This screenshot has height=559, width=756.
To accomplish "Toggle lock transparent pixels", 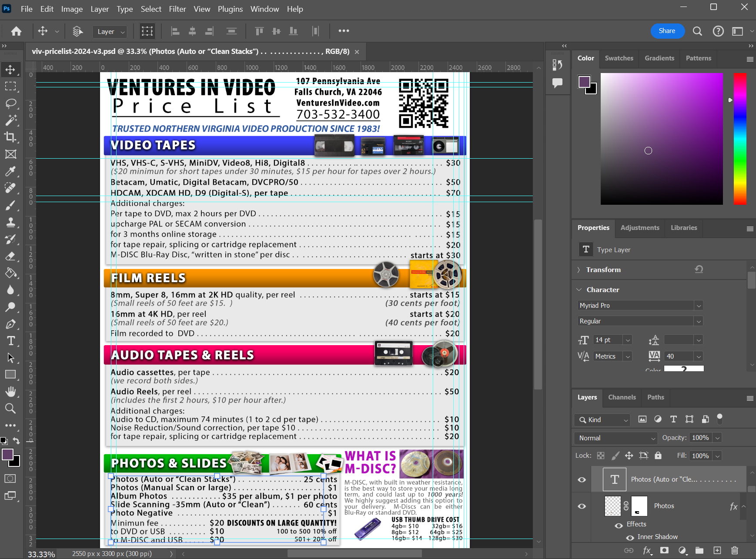I will tap(601, 456).
